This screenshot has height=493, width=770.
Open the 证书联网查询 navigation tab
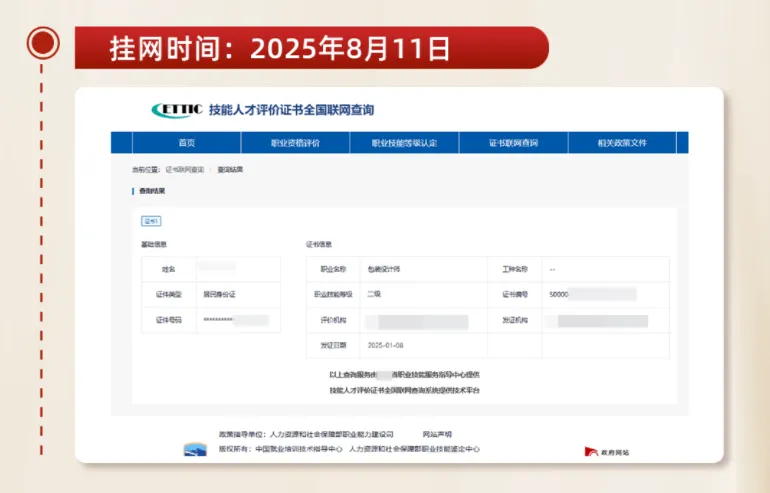click(513, 143)
